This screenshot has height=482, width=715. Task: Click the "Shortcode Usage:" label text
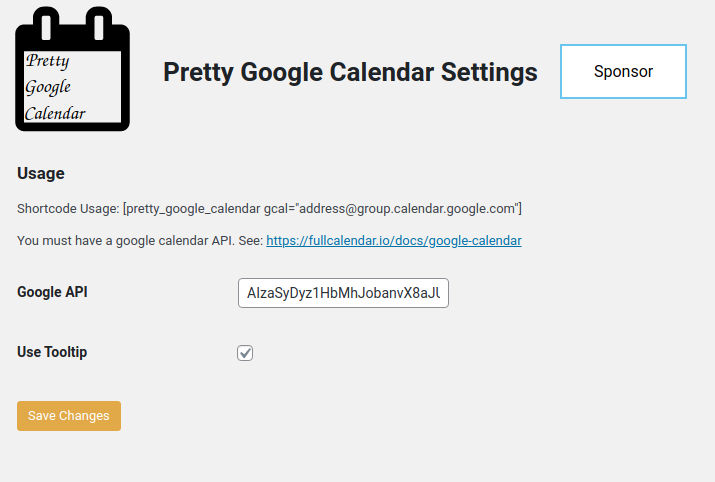pyautogui.click(x=67, y=209)
